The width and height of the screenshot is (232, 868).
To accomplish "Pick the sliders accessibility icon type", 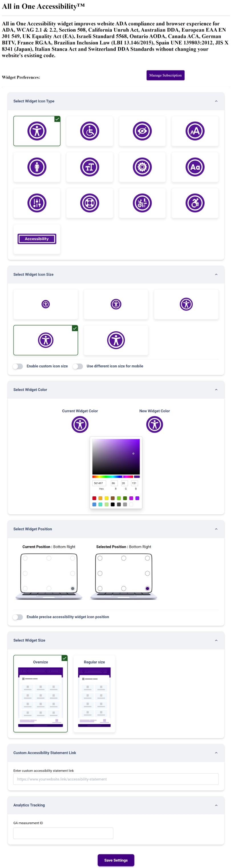I will click(x=37, y=203).
